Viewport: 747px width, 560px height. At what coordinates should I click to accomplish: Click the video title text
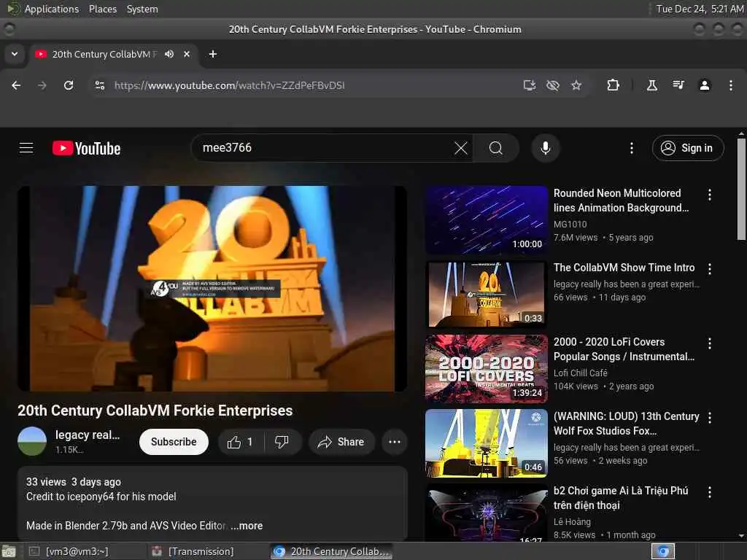[x=155, y=411]
